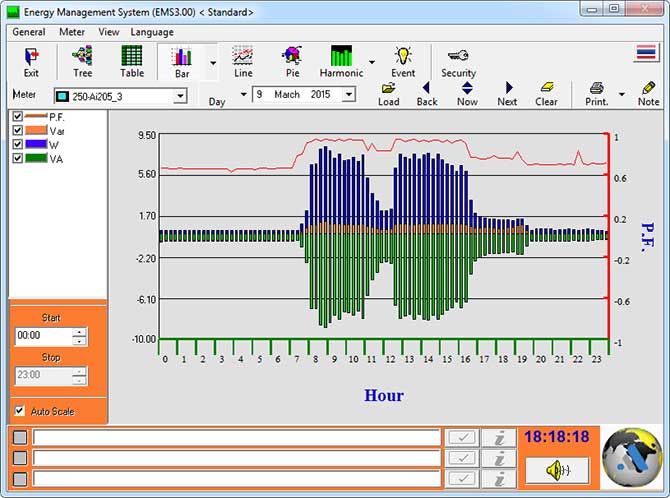Viewport: 670px width, 498px height.
Task: Click the W blue color swatch
Action: pos(36,144)
